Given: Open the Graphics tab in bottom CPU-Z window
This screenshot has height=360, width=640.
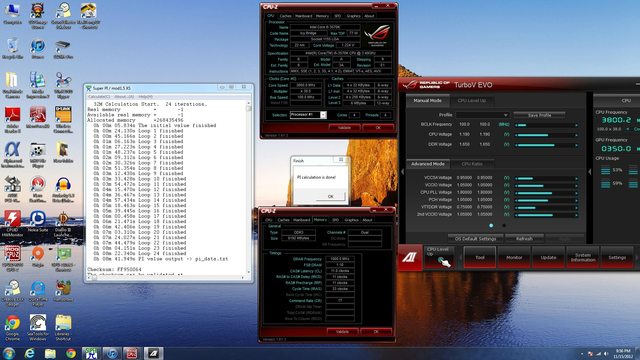Looking at the screenshot, I should [x=351, y=220].
